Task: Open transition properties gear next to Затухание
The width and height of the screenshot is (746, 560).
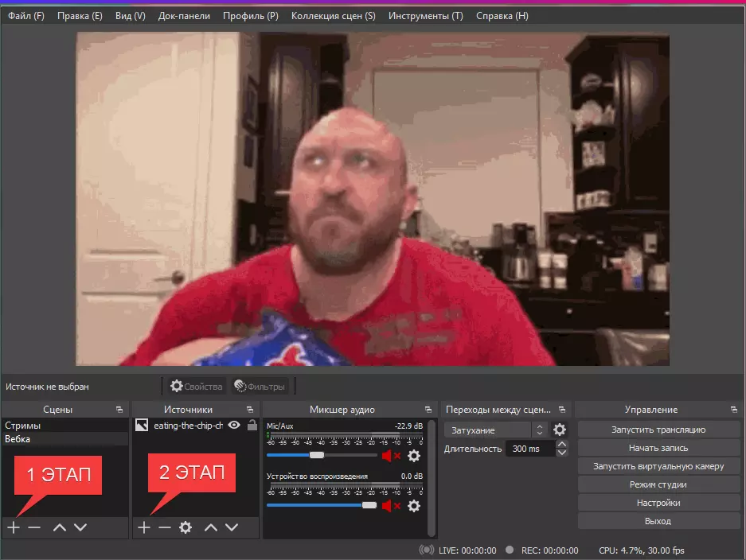Action: pos(560,430)
